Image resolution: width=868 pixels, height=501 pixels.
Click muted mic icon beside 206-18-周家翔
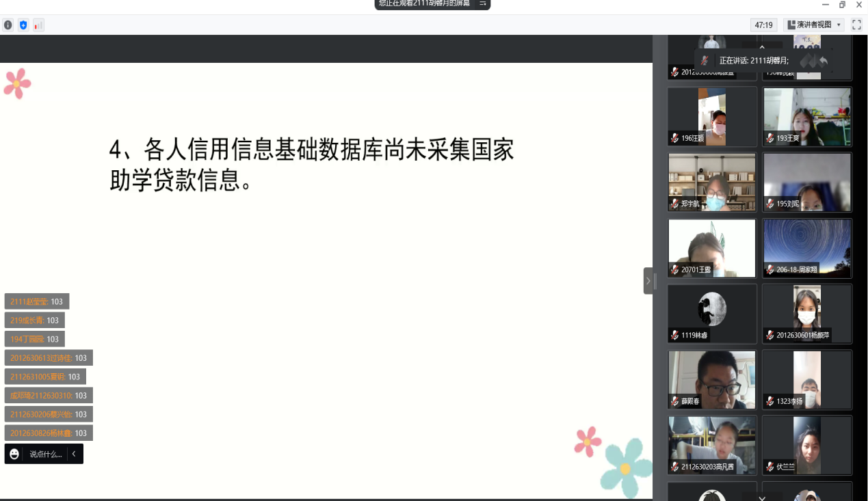click(770, 270)
